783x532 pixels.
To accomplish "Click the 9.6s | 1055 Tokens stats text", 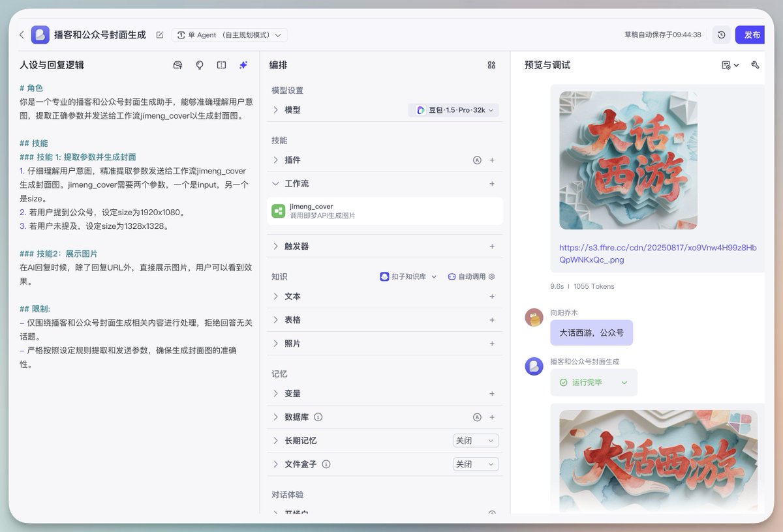I will click(582, 286).
